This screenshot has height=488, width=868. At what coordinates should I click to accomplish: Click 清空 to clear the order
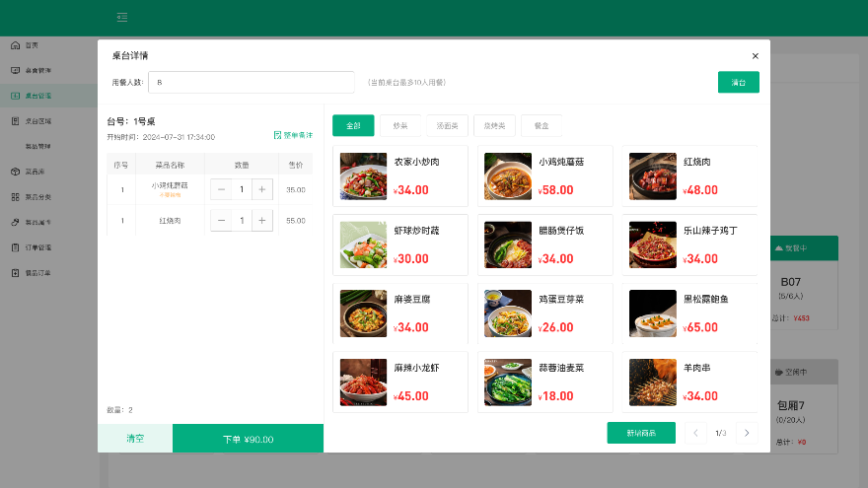(135, 438)
